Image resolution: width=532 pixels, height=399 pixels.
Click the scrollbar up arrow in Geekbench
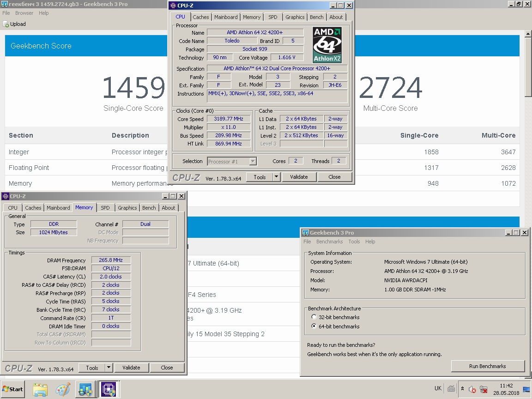point(528,34)
